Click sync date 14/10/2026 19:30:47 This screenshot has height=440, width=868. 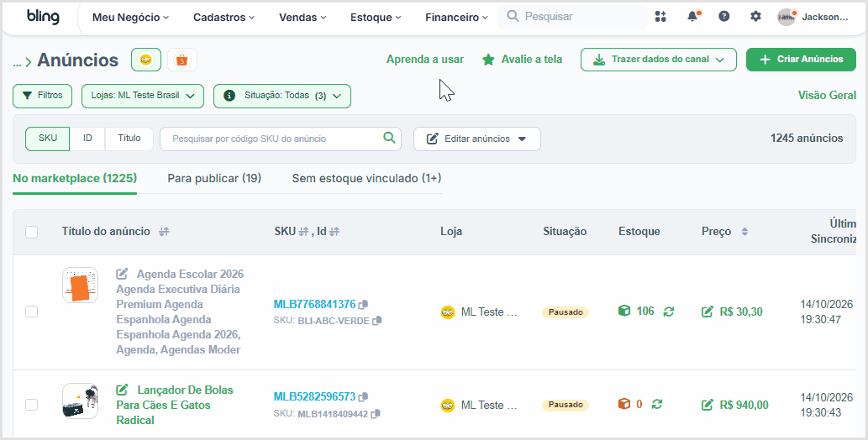click(x=827, y=312)
